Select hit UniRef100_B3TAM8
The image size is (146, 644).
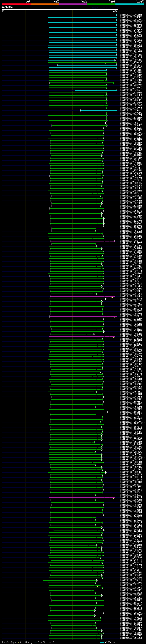click(131, 145)
